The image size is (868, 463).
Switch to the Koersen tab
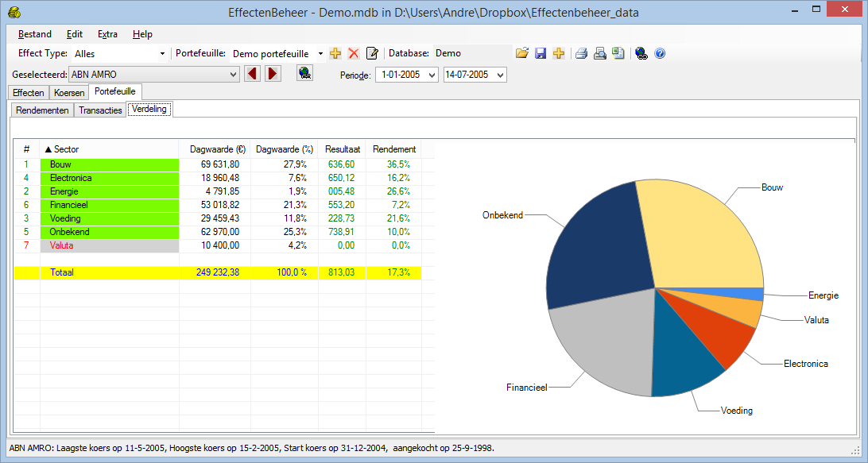point(69,93)
